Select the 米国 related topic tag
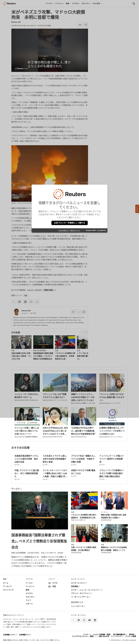Screen dimensions: 139x644 (x=25, y=296)
